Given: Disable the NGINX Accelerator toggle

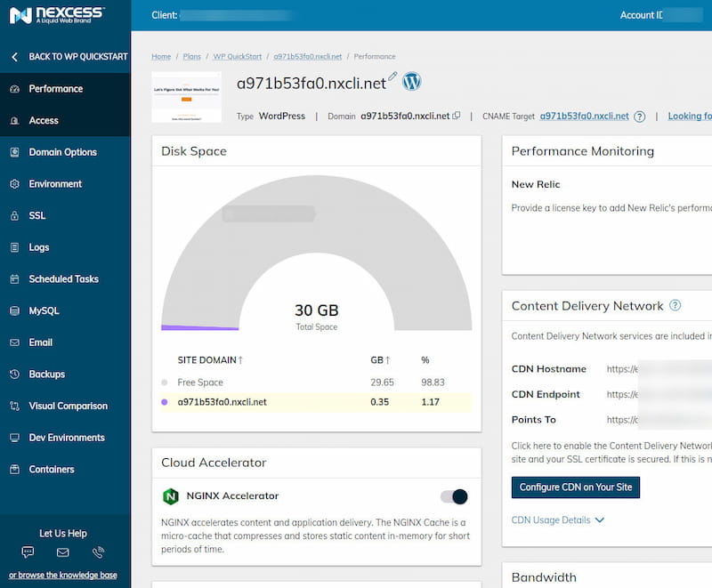Looking at the screenshot, I should tap(454, 496).
